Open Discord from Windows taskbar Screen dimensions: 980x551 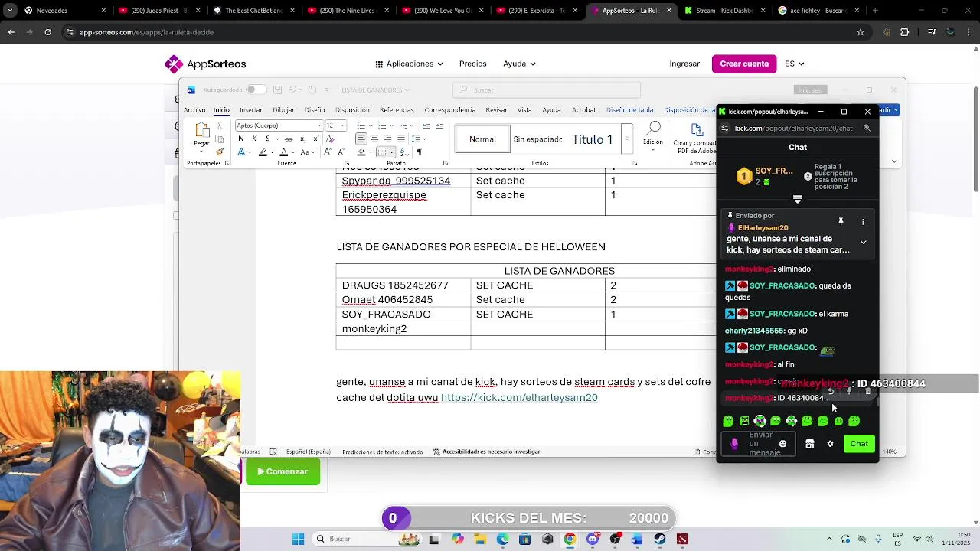[592, 539]
